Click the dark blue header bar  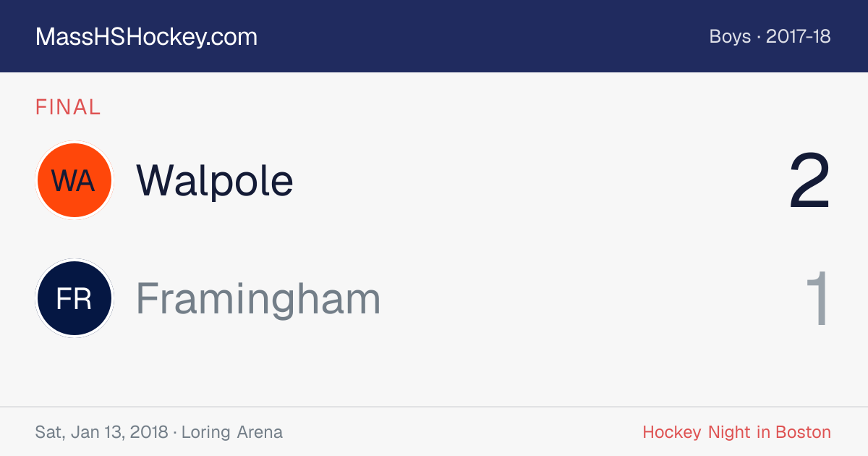(x=434, y=36)
